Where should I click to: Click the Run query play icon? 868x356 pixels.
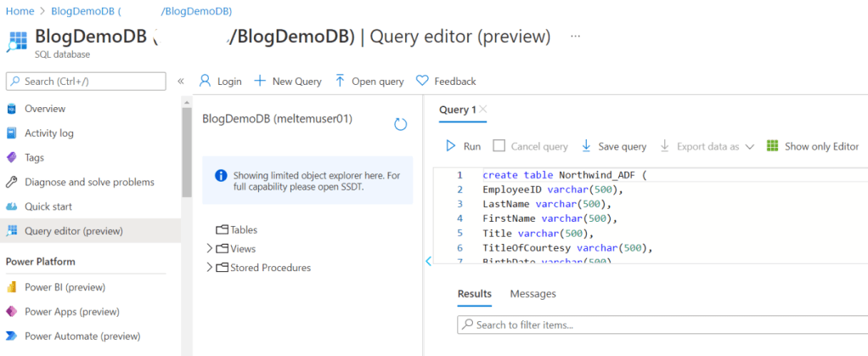(x=451, y=146)
